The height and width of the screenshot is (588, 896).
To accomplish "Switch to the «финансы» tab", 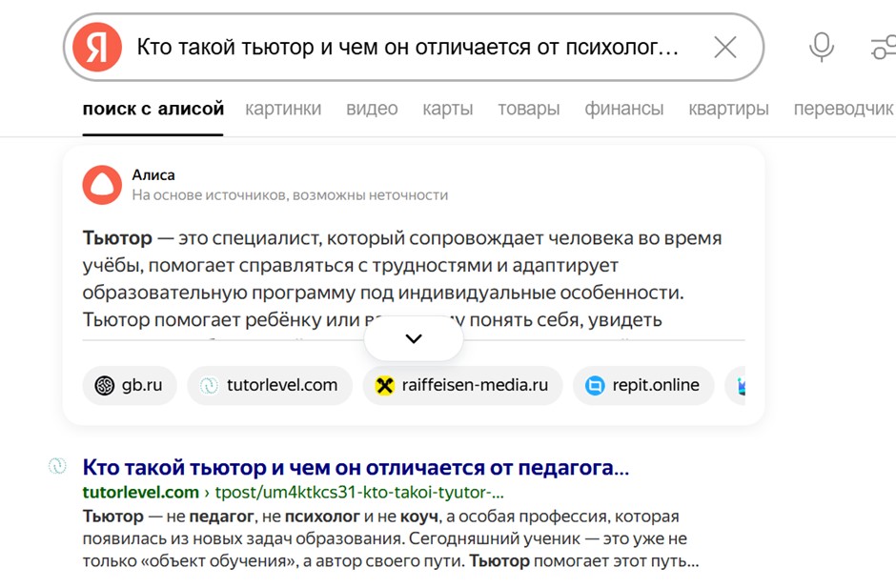I will point(624,108).
